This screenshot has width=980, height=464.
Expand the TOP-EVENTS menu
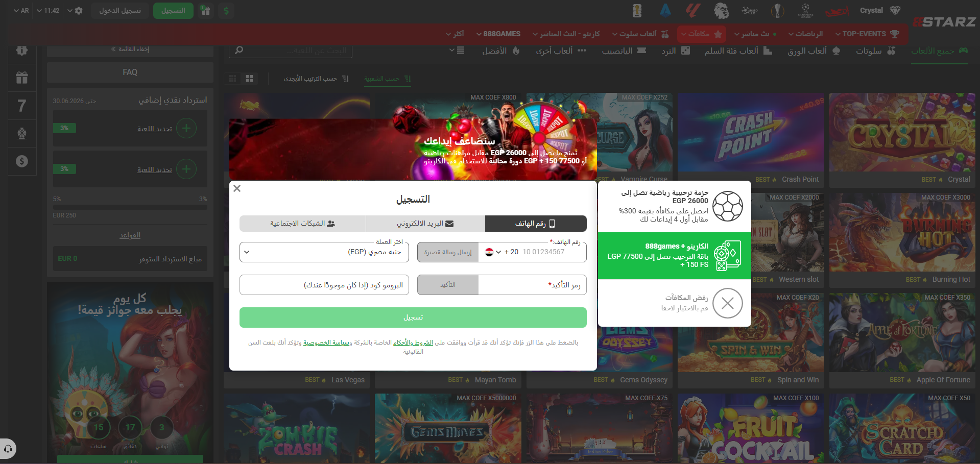pyautogui.click(x=867, y=34)
